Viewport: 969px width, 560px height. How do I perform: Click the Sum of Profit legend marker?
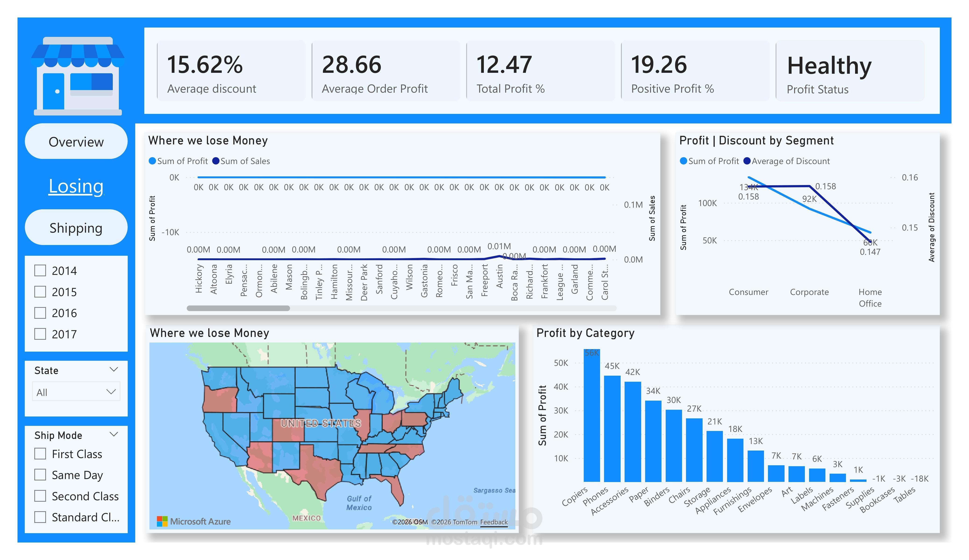[x=152, y=161]
